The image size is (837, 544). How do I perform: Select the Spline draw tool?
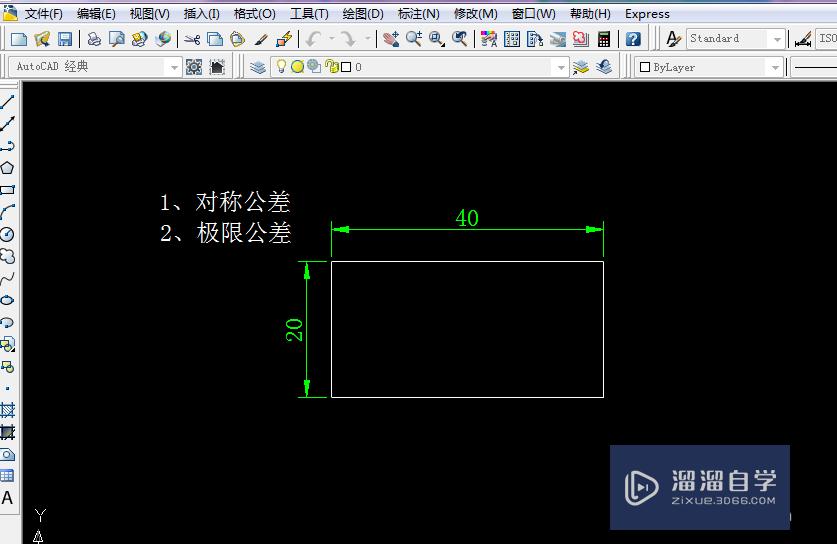click(x=7, y=278)
